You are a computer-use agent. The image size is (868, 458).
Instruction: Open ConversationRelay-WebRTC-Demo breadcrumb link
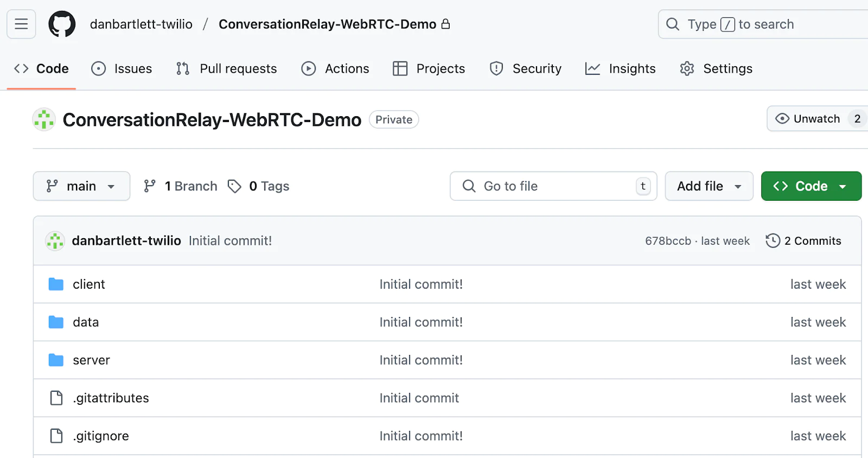click(327, 24)
